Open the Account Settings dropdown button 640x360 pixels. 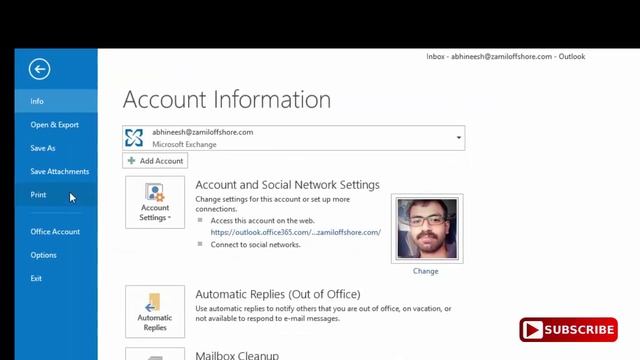pyautogui.click(x=155, y=202)
